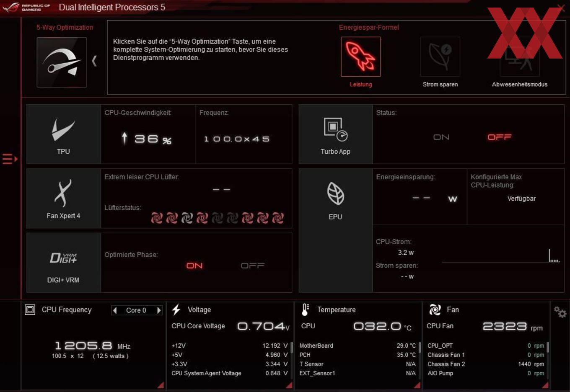The image size is (570, 392).
Task: Click the 36 % CPU speed value
Action: pyautogui.click(x=147, y=139)
